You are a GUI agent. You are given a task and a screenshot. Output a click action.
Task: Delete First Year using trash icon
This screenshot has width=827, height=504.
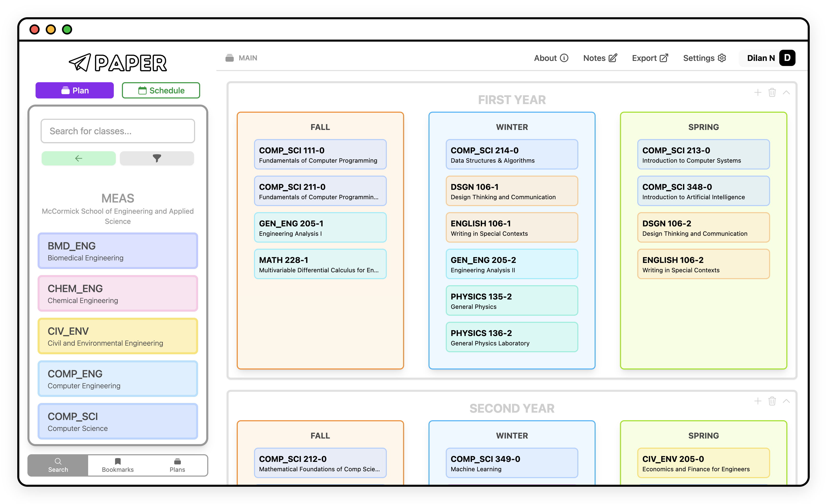click(772, 93)
